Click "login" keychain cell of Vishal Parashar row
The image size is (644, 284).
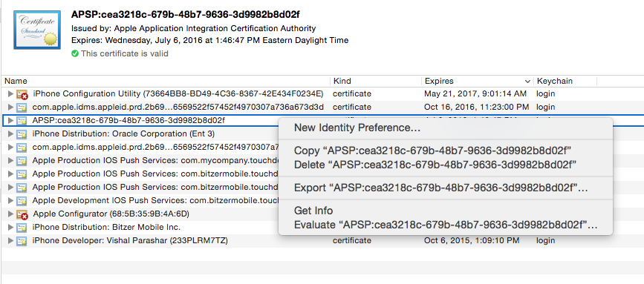[545, 240]
